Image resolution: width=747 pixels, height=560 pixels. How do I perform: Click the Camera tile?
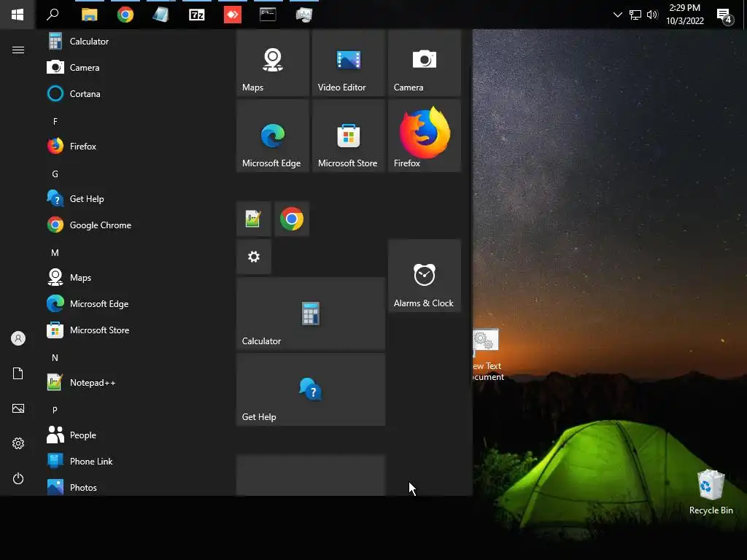point(424,63)
